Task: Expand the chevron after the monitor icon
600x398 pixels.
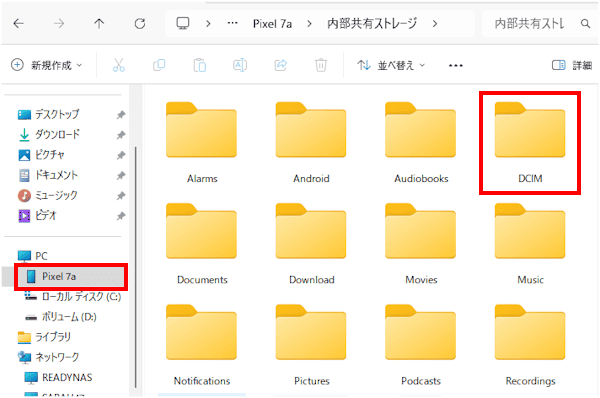Action: pyautogui.click(x=208, y=24)
